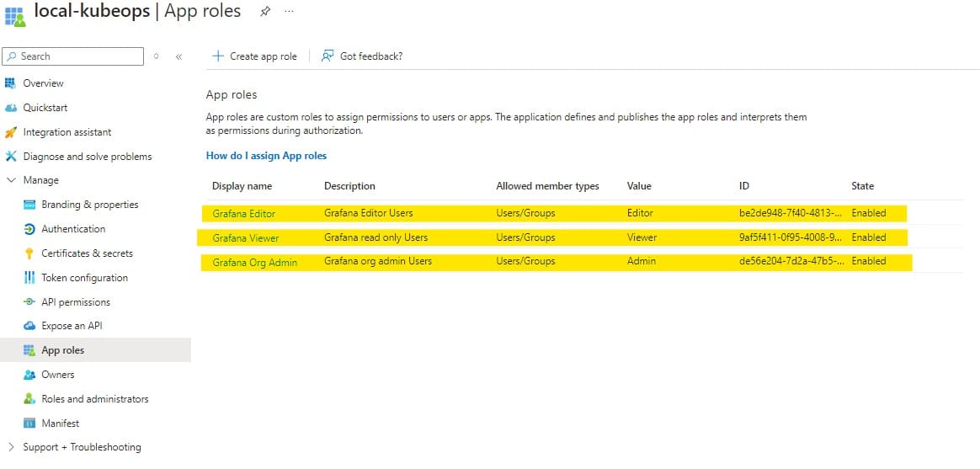Click the State column header

[862, 186]
